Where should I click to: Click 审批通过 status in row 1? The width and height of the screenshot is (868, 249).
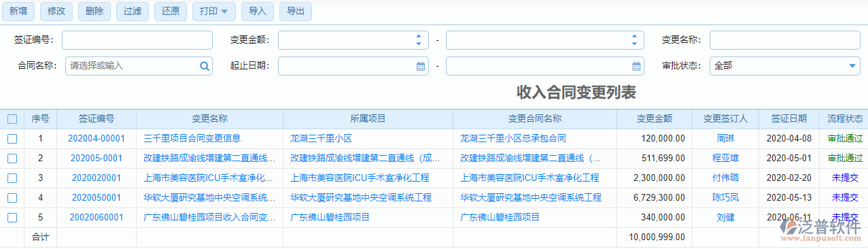pos(845,139)
